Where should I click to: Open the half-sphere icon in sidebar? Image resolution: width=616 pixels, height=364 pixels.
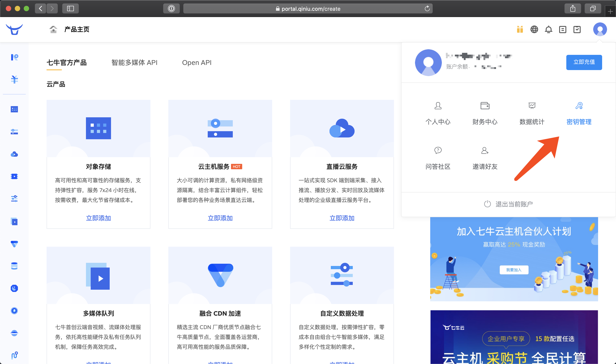[x=14, y=333]
